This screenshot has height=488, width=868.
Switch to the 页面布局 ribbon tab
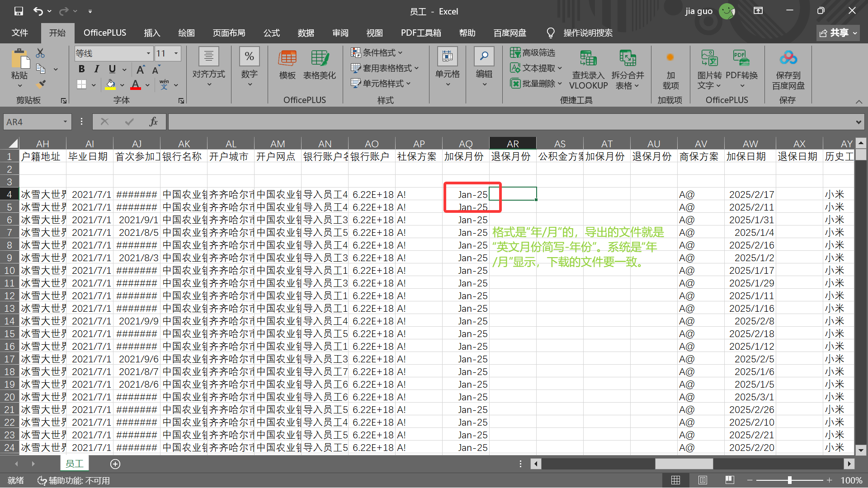click(x=229, y=33)
